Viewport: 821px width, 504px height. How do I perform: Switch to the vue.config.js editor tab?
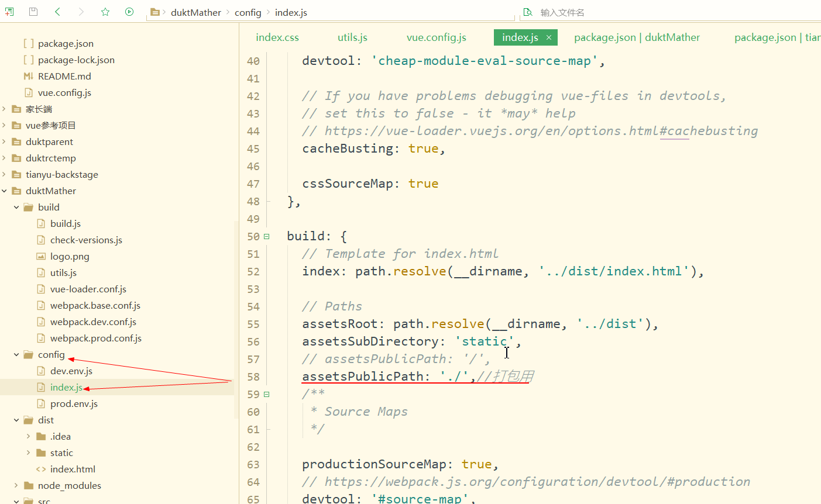point(436,37)
